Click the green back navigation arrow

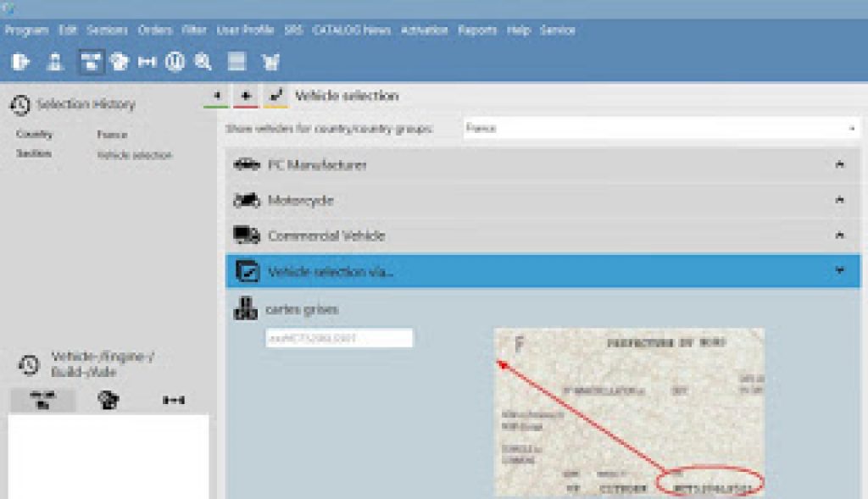(219, 96)
